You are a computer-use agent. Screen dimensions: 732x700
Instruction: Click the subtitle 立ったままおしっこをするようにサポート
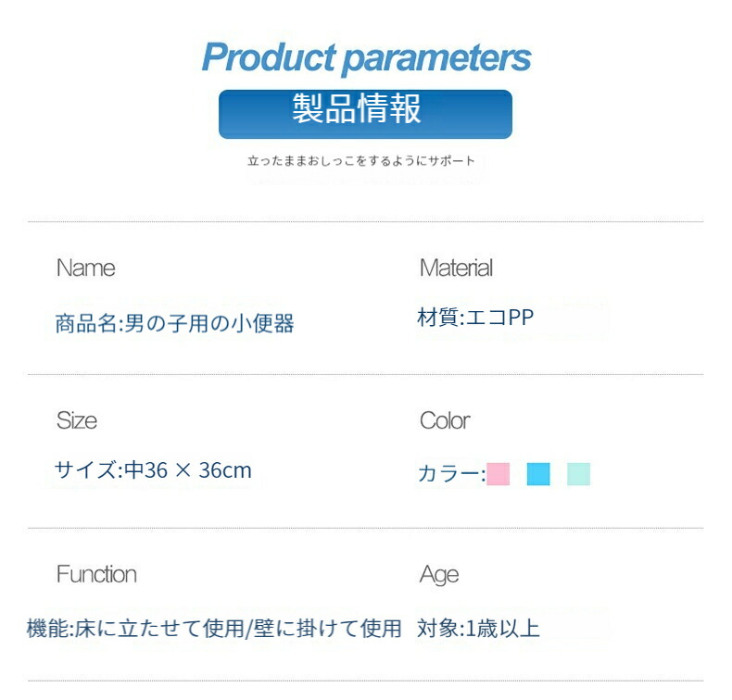(361, 161)
